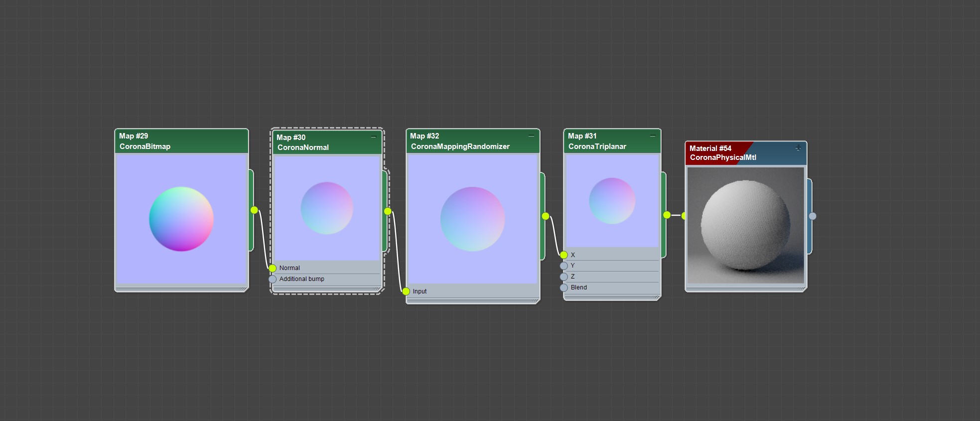The width and height of the screenshot is (980, 421).
Task: Click the CoronaTriplanar output socket
Action: point(667,215)
